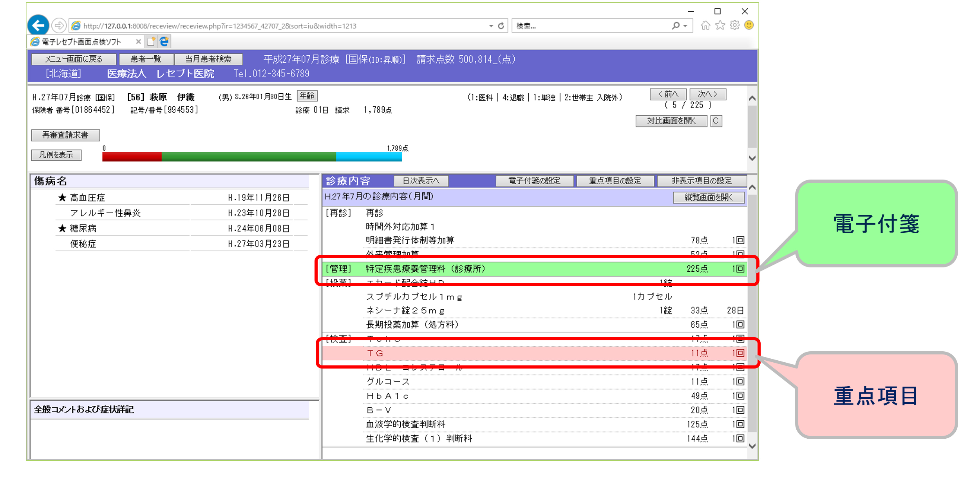Select the highlighted TG row
Image resolution: width=980 pixels, height=494 pixels.
pyautogui.click(x=535, y=353)
